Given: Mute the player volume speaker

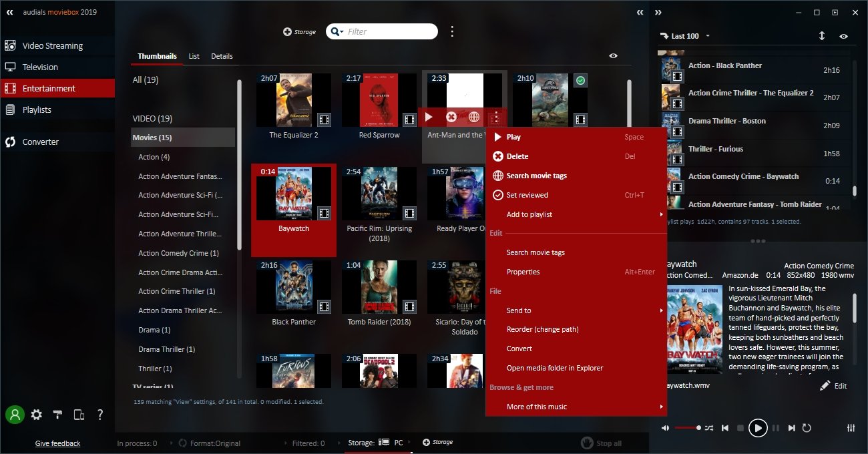Looking at the screenshot, I should click(666, 428).
